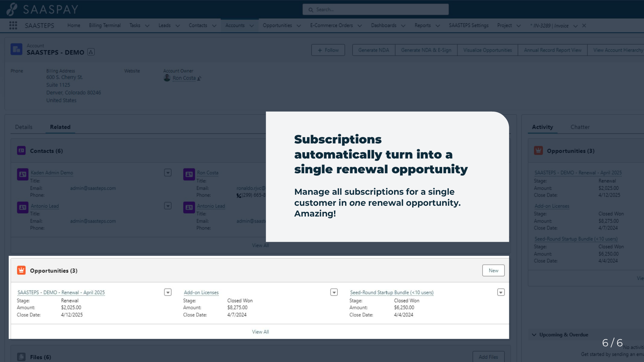Expand the Contacts nav chevron
Screen dimensions: 644x362
214,26
